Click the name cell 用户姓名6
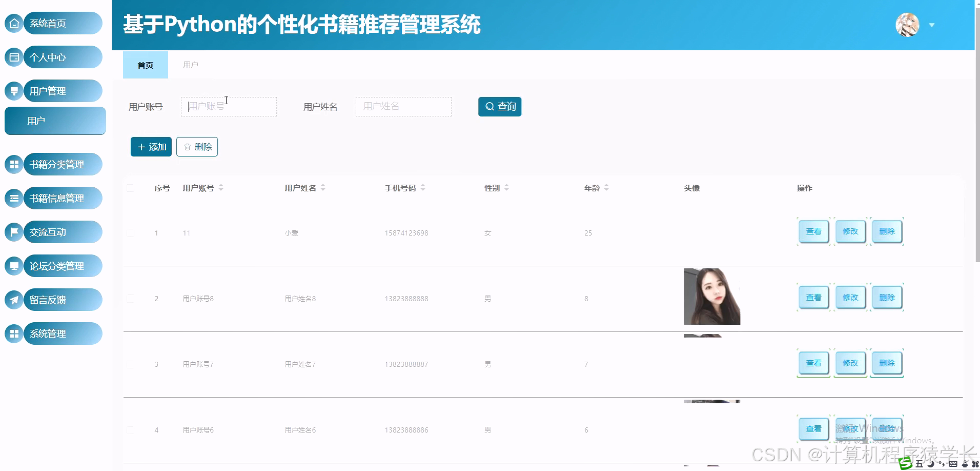Screen dimensions: 980x471 300,430
